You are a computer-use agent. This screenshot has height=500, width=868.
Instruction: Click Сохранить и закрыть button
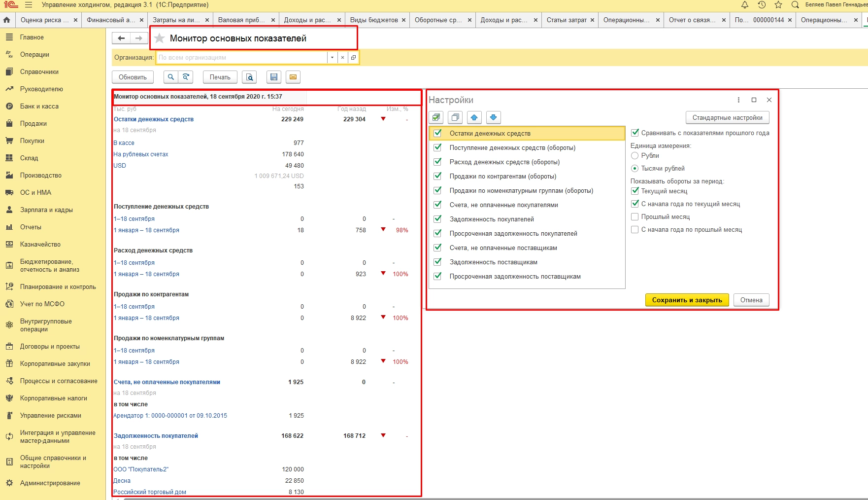[x=687, y=300]
